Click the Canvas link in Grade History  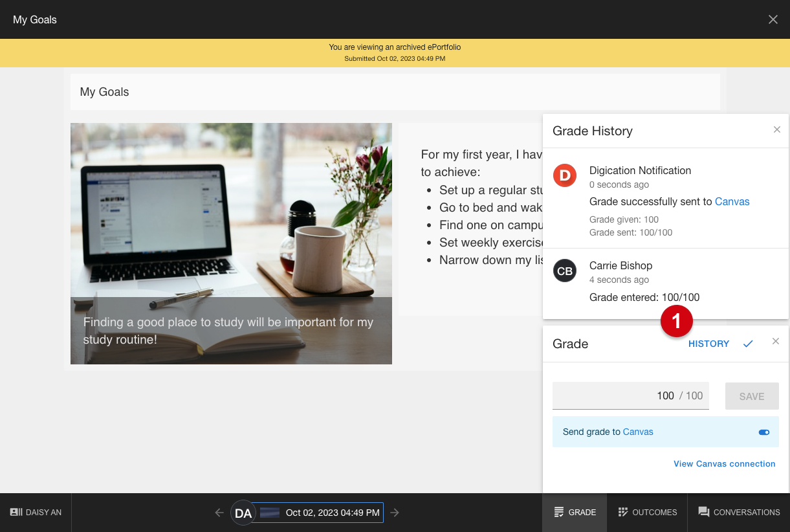point(732,201)
